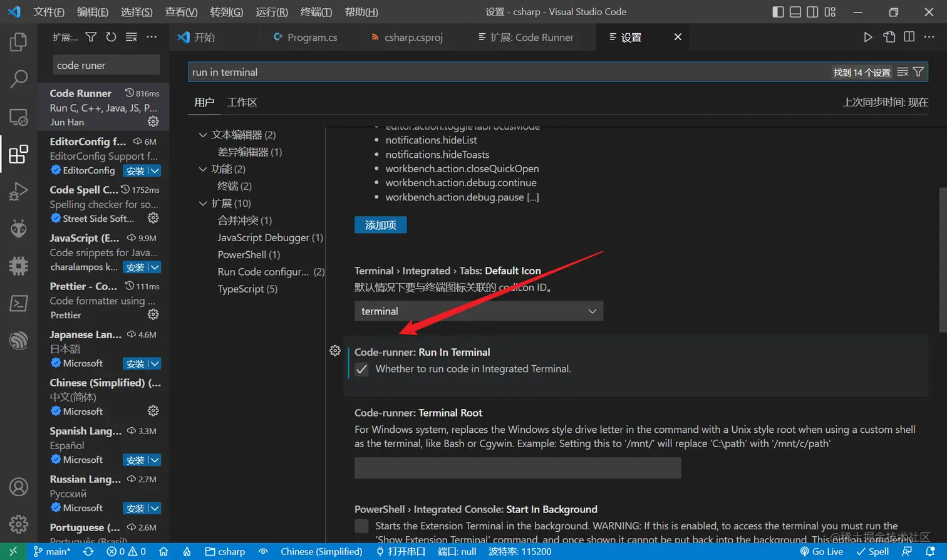947x560 pixels.
Task: Collapse the 文本编辑器 settings group
Action: coord(202,135)
